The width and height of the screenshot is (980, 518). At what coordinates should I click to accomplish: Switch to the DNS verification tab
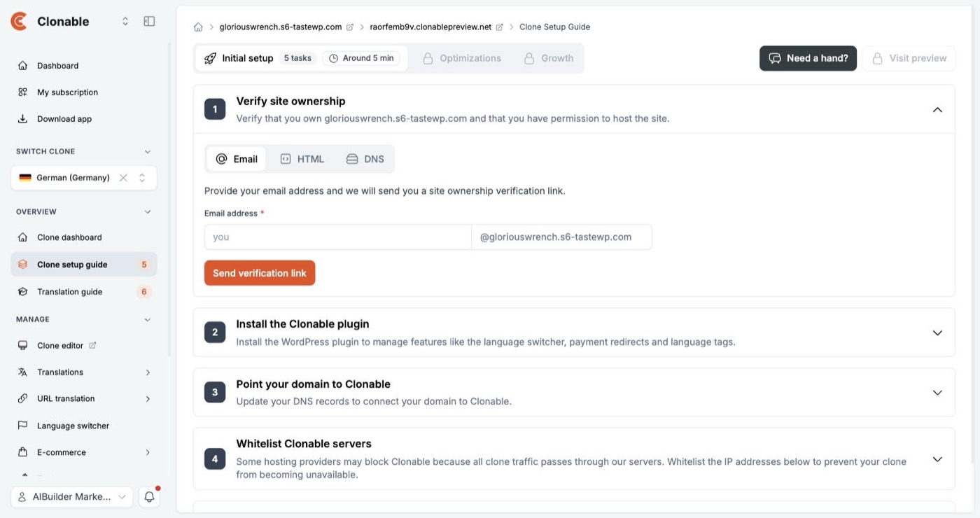coord(365,159)
